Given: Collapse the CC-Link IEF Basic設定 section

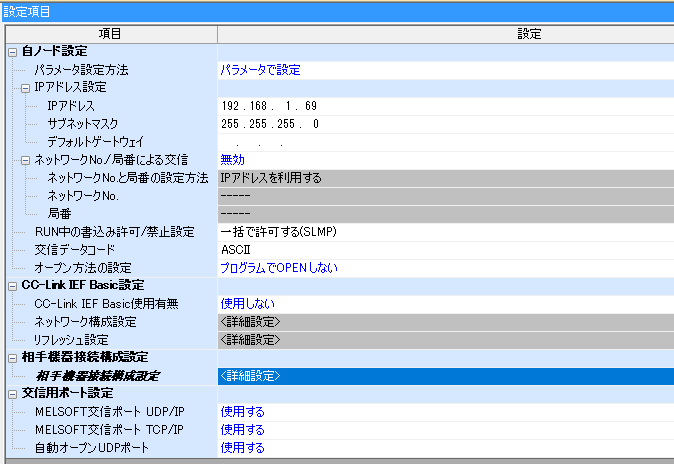Looking at the screenshot, I should tap(12, 286).
